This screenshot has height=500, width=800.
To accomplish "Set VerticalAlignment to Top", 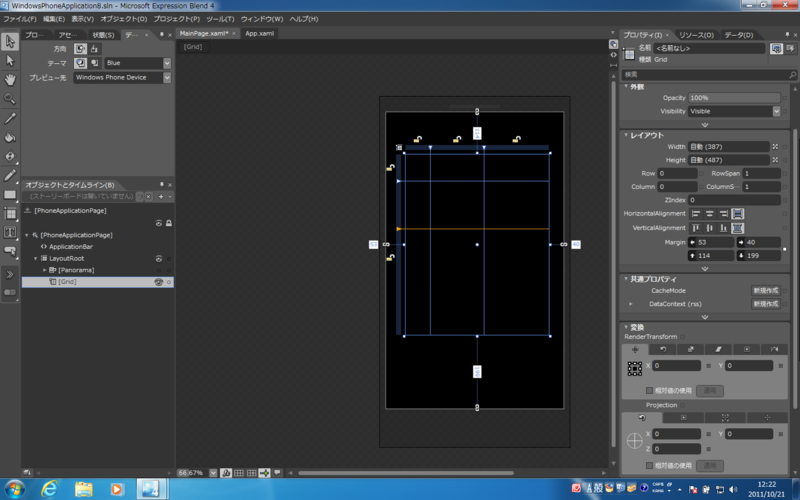I will click(x=696, y=228).
